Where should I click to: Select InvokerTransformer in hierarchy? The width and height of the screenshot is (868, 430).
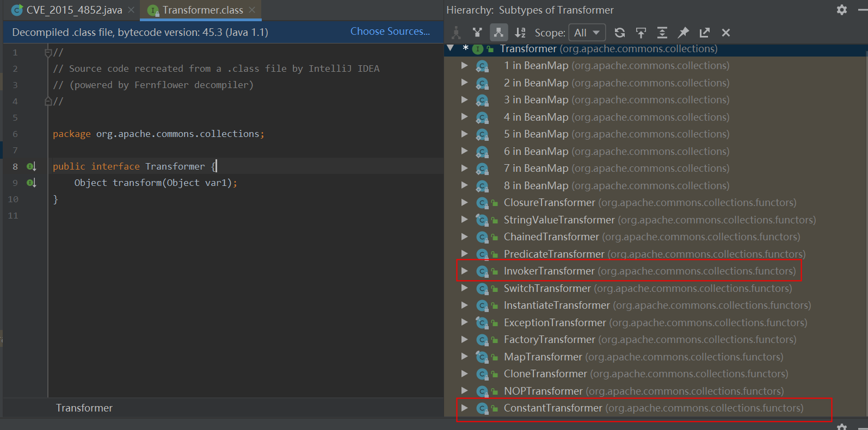[x=650, y=271]
